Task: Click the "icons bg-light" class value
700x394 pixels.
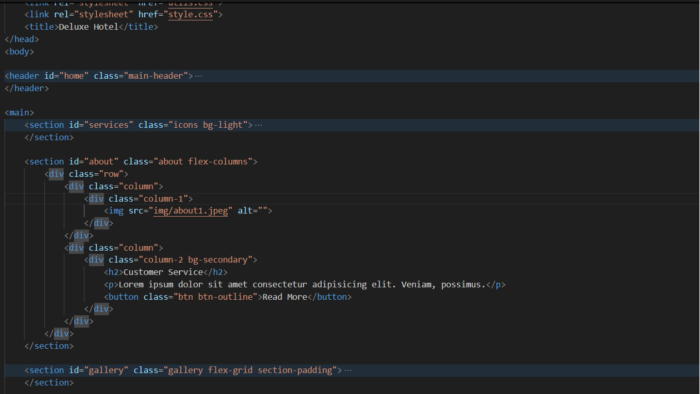Action: coord(208,125)
